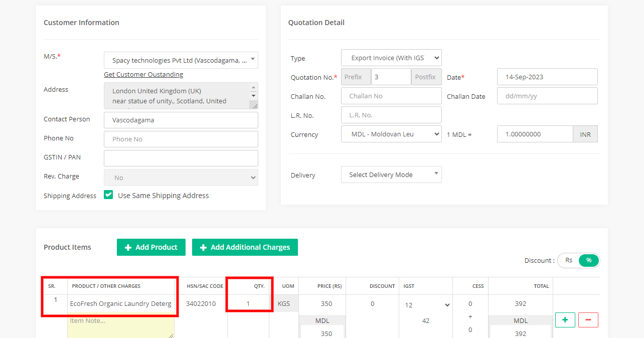644x338 pixels.
Task: Expand the Currency dropdown
Action: pyautogui.click(x=391, y=134)
